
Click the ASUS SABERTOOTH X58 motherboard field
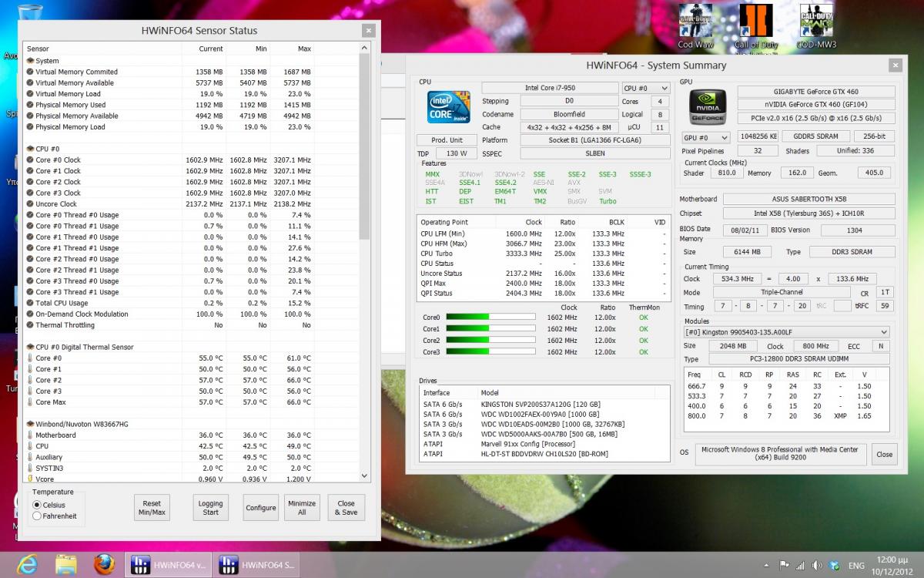pos(808,199)
